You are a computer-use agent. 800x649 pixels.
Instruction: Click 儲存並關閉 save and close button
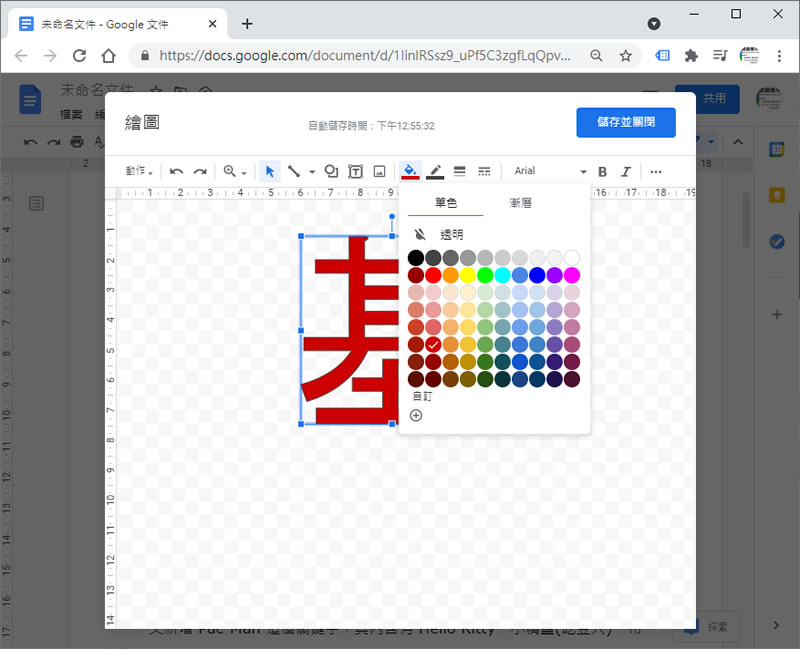tap(626, 122)
